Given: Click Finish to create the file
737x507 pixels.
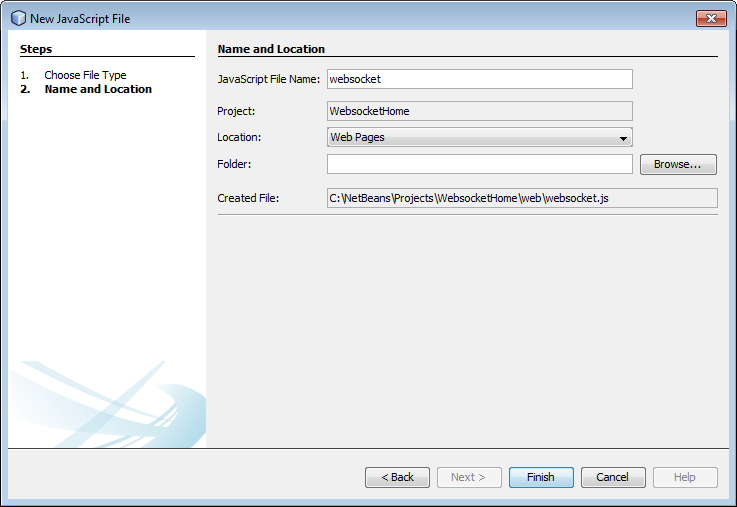Looking at the screenshot, I should tap(541, 477).
